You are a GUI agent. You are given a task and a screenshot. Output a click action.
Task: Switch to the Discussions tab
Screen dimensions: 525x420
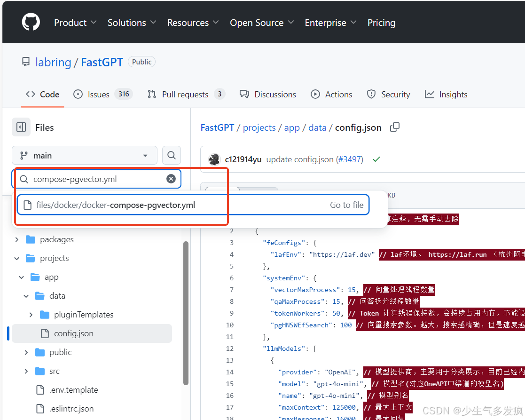click(268, 95)
